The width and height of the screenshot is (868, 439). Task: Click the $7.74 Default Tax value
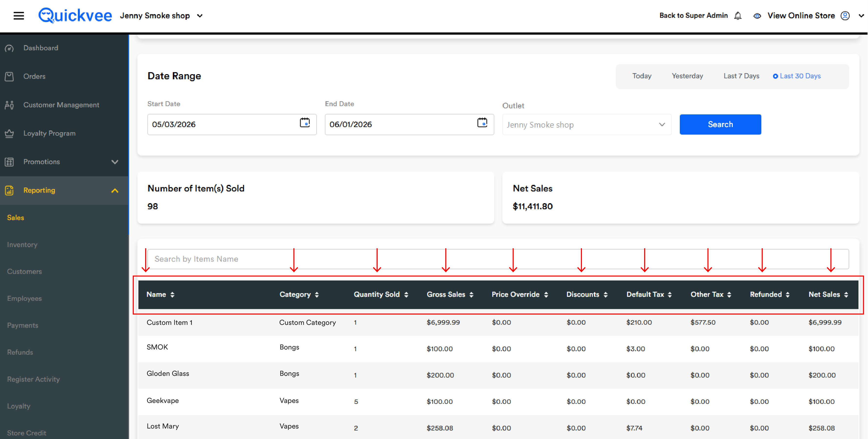(634, 428)
